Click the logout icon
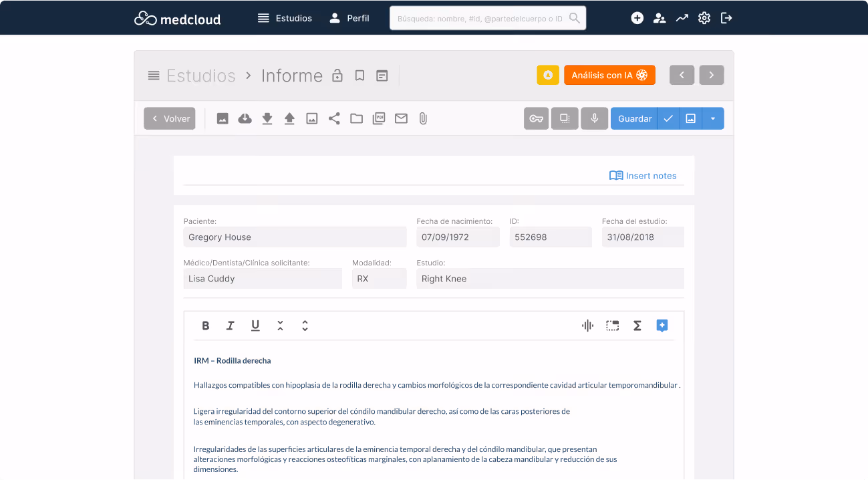This screenshot has width=868, height=480. coord(726,18)
